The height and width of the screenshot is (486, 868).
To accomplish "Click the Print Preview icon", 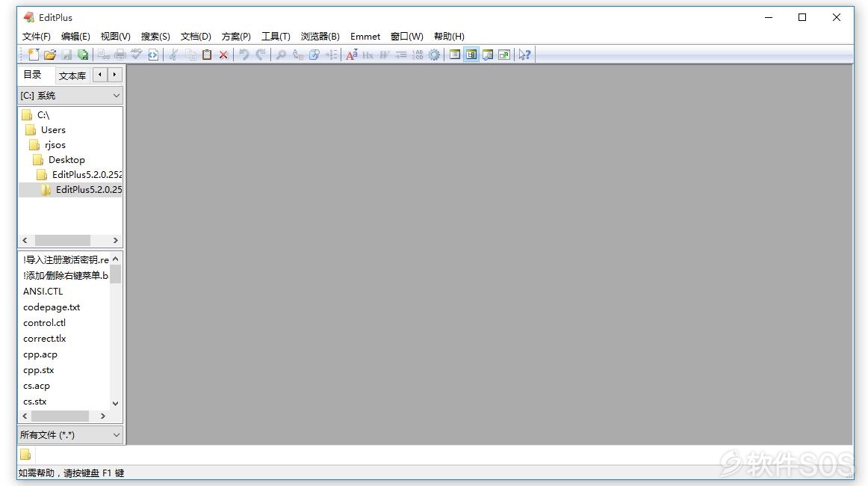I will (104, 55).
